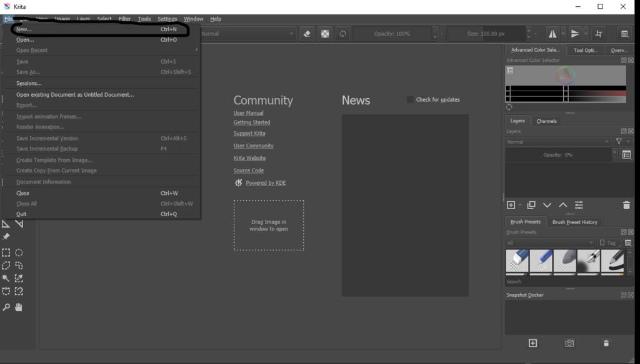Select the Zoom tool magnifier

[6, 307]
